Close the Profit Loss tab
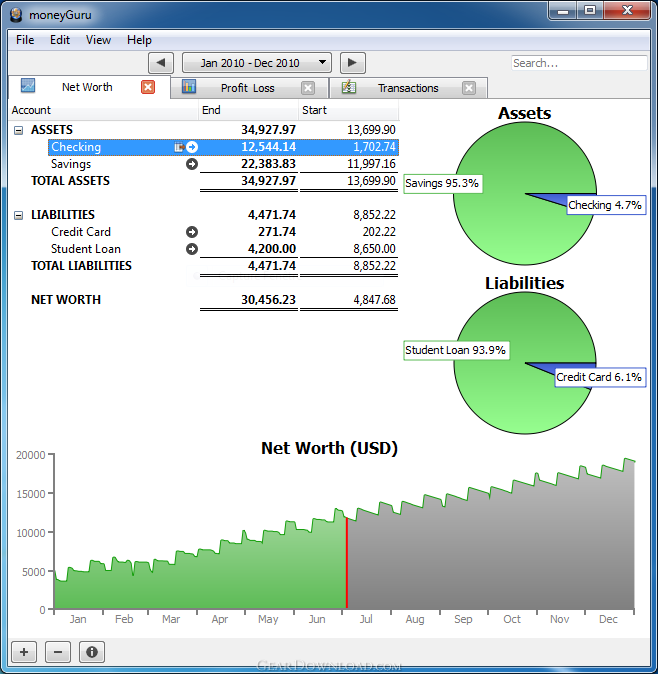Screen dimensions: 658x674 click(x=308, y=88)
